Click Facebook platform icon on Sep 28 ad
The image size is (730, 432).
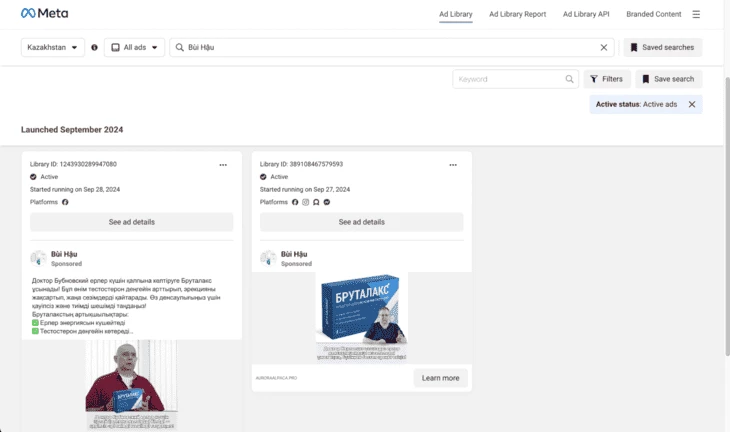click(x=65, y=202)
